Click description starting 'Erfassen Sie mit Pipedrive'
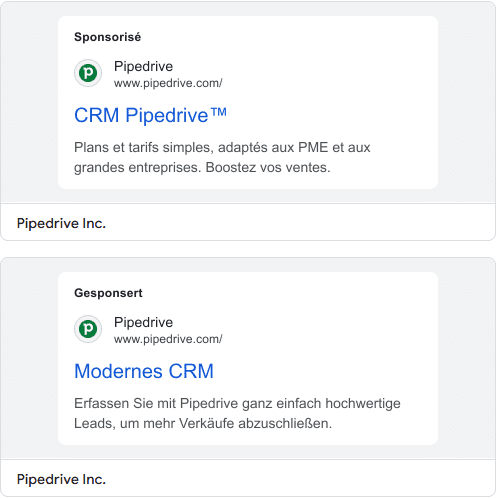The image size is (496, 498). (237, 413)
